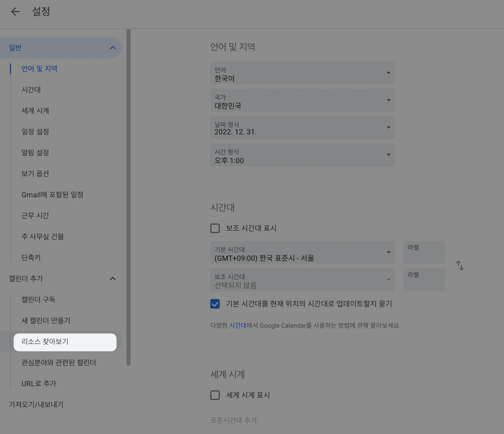The height and width of the screenshot is (434, 504).
Task: Enable the 보조 시간대 표시 checkbox
Action: pyautogui.click(x=215, y=228)
